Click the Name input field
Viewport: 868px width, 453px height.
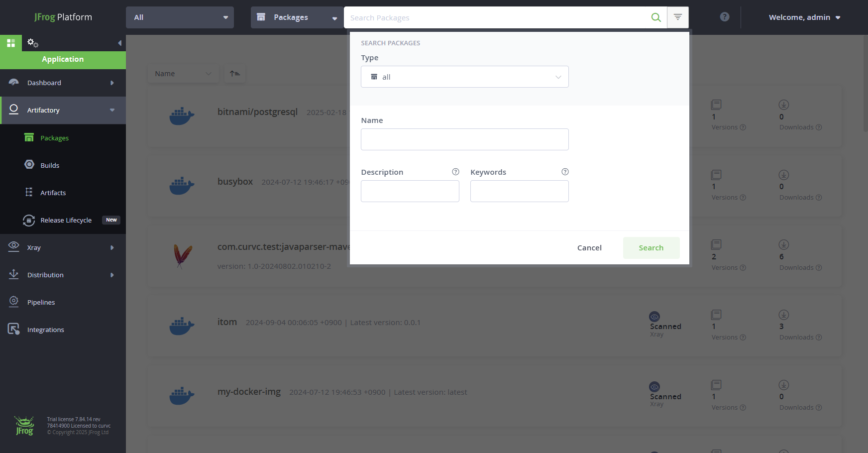465,139
